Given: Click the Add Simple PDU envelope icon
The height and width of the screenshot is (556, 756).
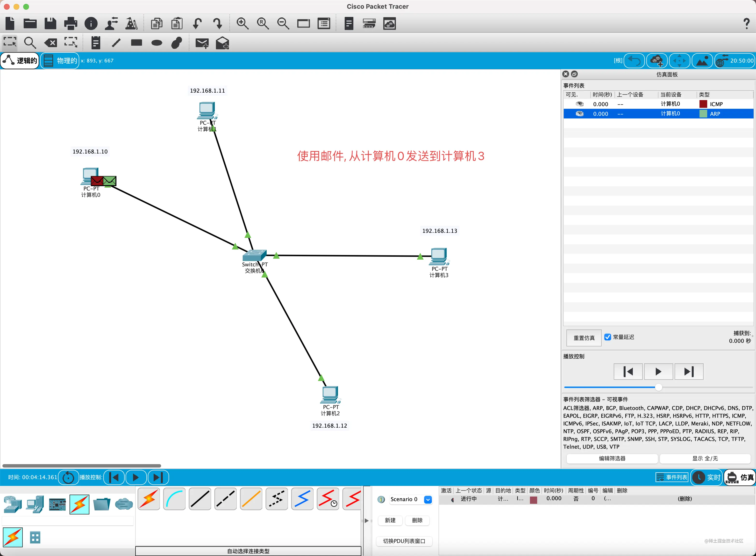Looking at the screenshot, I should pos(202,43).
